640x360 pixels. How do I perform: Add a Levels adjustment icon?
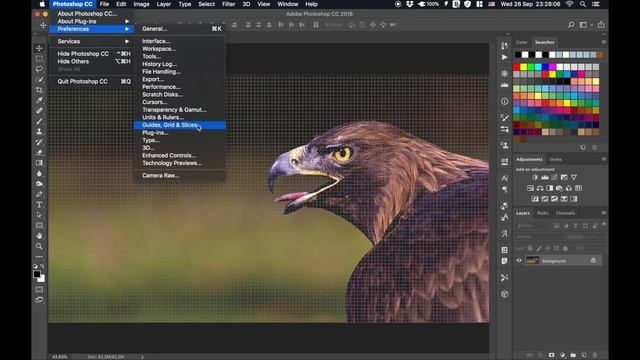[x=544, y=178]
